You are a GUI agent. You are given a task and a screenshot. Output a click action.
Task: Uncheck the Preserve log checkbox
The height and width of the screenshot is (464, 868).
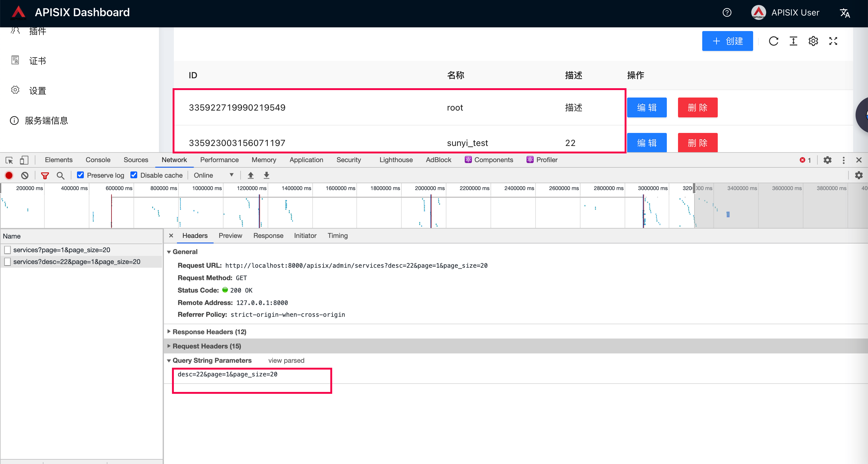pyautogui.click(x=80, y=175)
